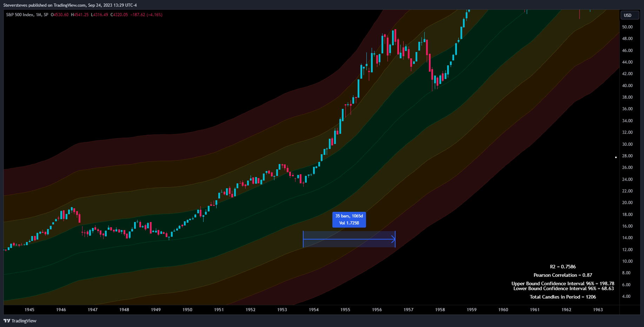Click the 1946 label on time axis
The width and height of the screenshot is (644, 327).
(61, 310)
